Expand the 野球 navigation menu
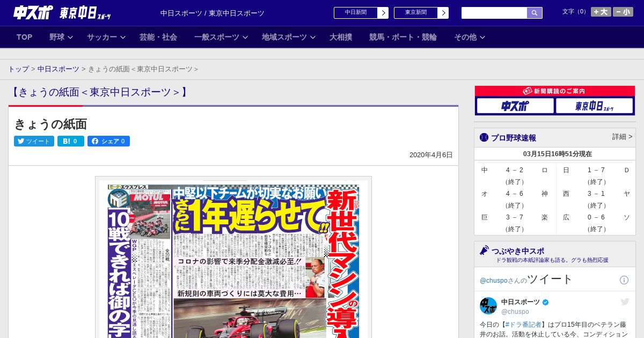The width and height of the screenshot is (644, 338). click(61, 37)
